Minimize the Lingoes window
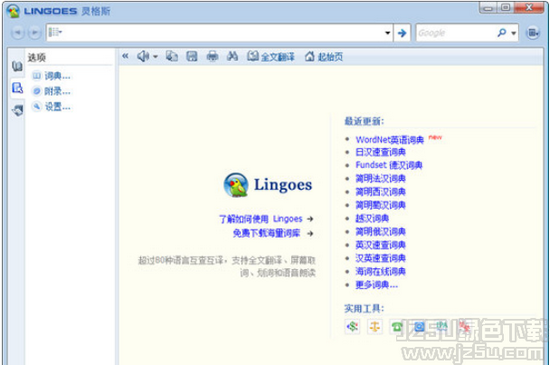 point(488,7)
